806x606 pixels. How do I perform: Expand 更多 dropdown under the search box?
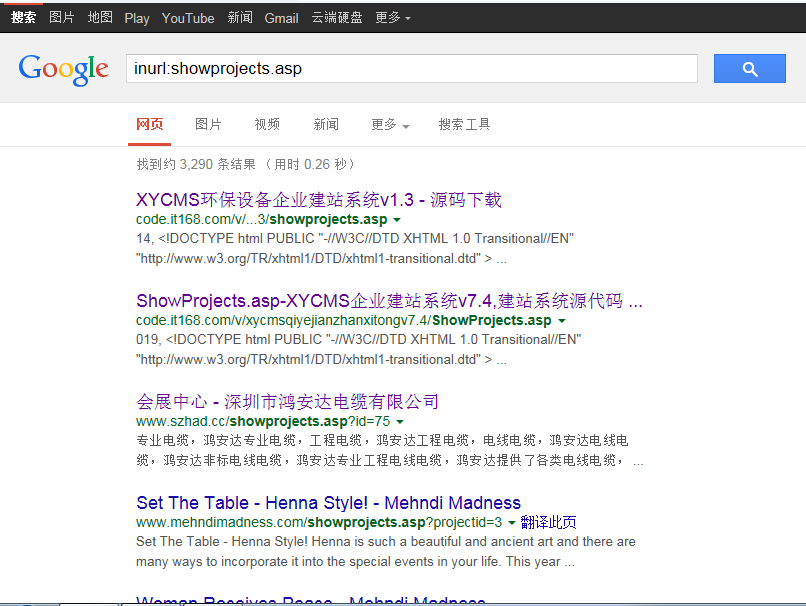click(x=390, y=124)
